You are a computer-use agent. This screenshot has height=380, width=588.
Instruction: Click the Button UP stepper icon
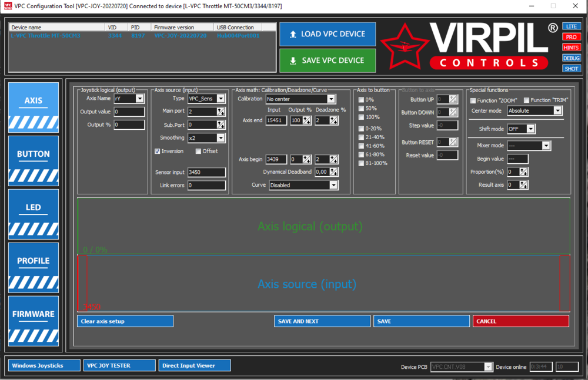coord(453,99)
